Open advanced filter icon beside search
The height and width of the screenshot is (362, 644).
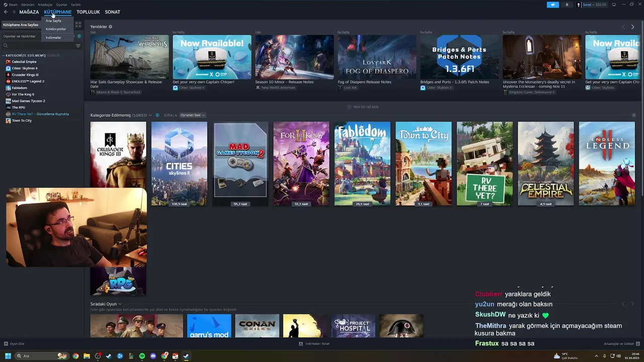point(78,46)
